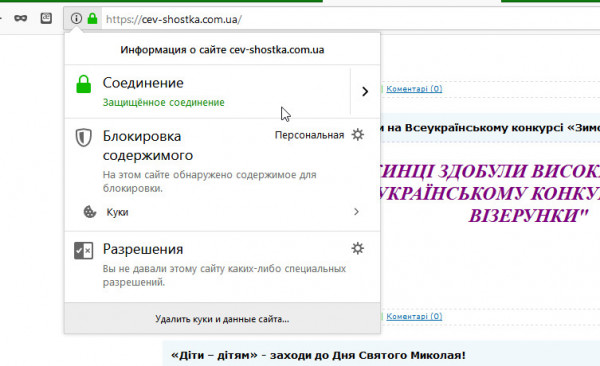
Task: Click the reader view toolbar icon
Action: point(46,18)
